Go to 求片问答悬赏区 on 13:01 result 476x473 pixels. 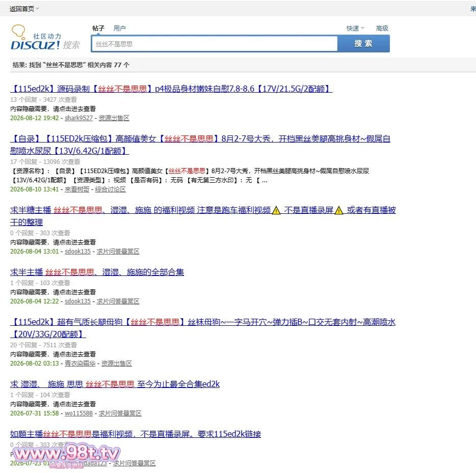pyautogui.click(x=118, y=252)
